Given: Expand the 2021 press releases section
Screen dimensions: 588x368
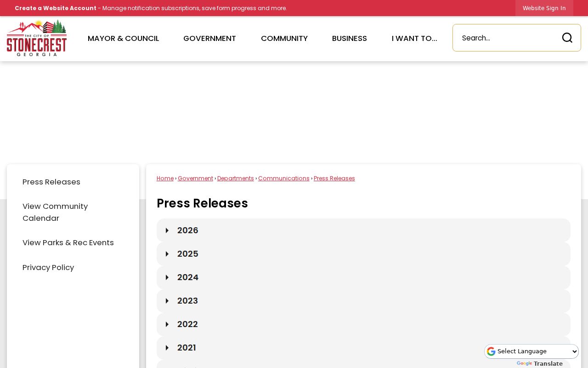Looking at the screenshot, I should click(x=363, y=348).
